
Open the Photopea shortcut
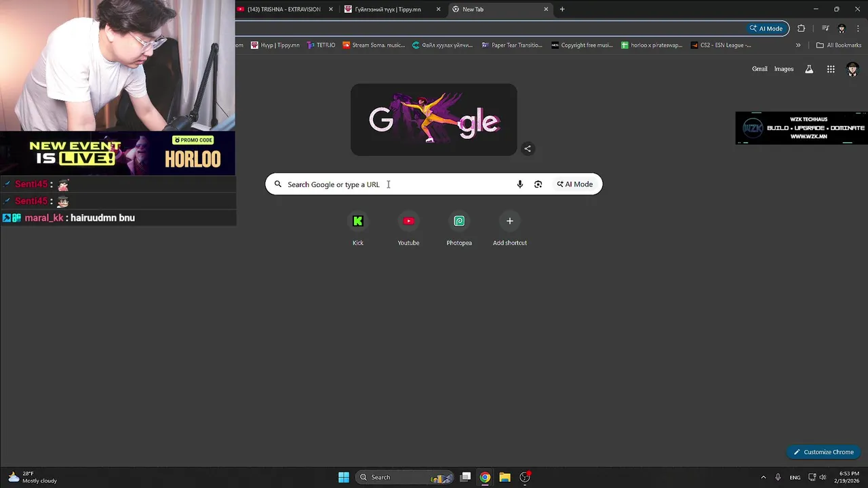point(459,230)
